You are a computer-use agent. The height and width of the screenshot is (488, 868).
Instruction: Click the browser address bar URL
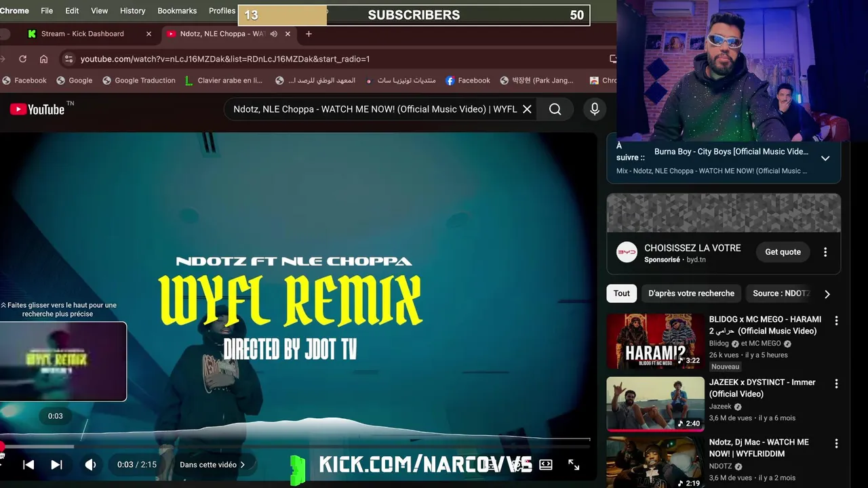click(x=225, y=59)
